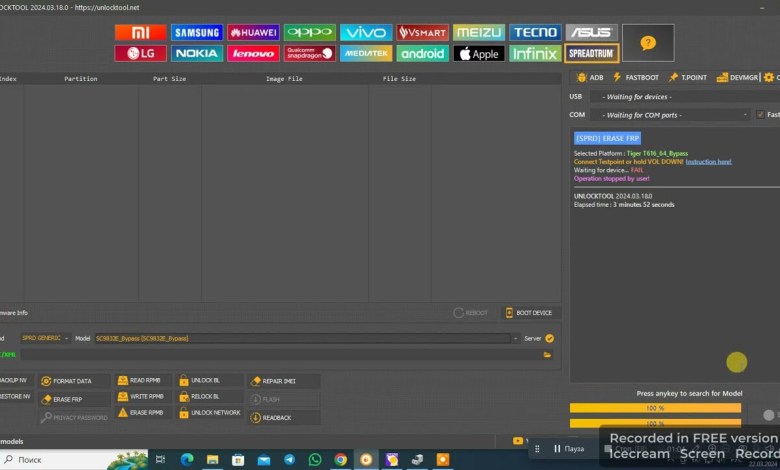The width and height of the screenshot is (780, 470).
Task: Click the Model field showing SC9832E_Bypass
Action: tap(303, 339)
